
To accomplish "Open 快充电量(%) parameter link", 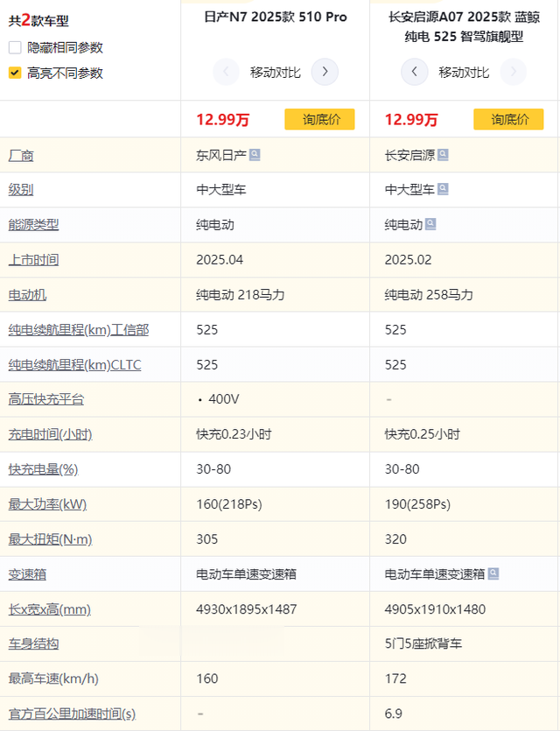I will pyautogui.click(x=44, y=469).
